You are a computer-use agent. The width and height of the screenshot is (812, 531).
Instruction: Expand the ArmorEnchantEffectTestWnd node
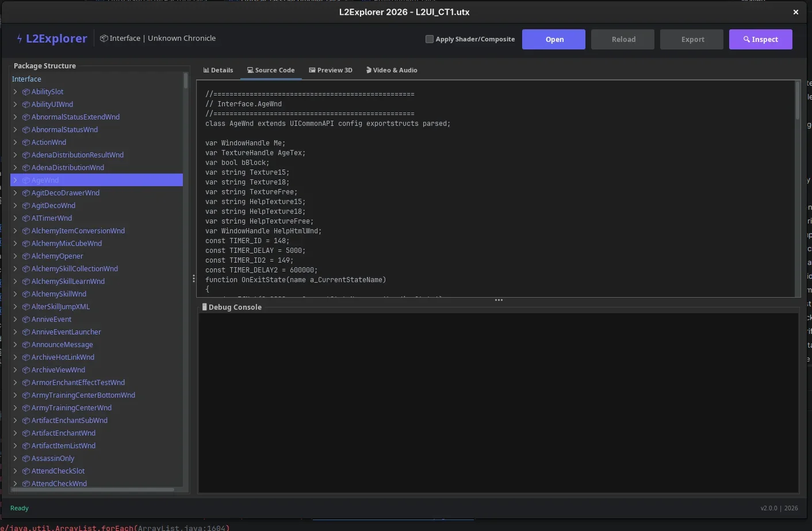tap(16, 383)
